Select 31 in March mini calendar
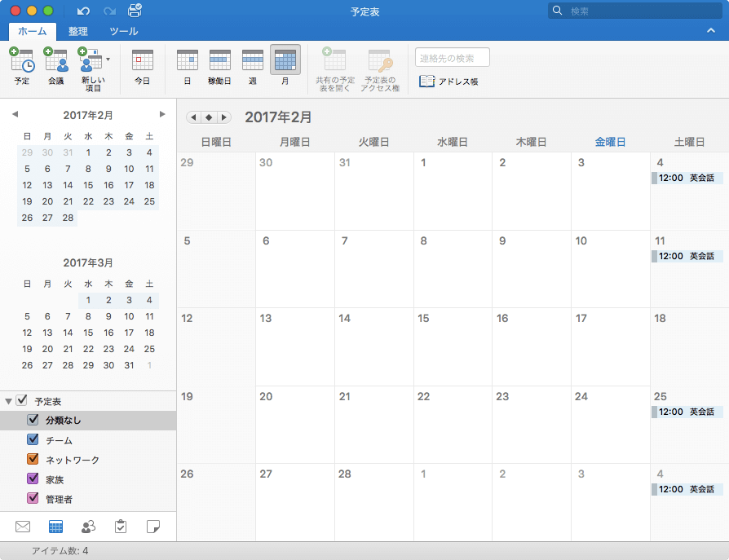The height and width of the screenshot is (560, 729). click(129, 365)
